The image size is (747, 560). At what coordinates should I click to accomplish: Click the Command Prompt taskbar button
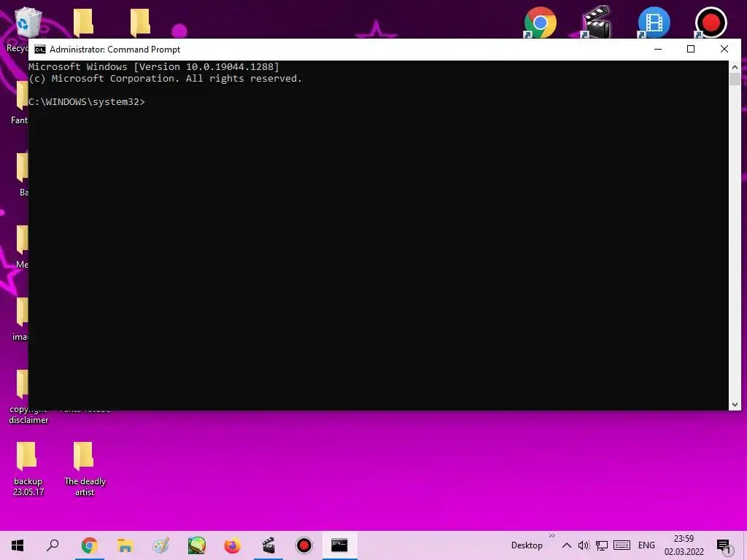340,545
